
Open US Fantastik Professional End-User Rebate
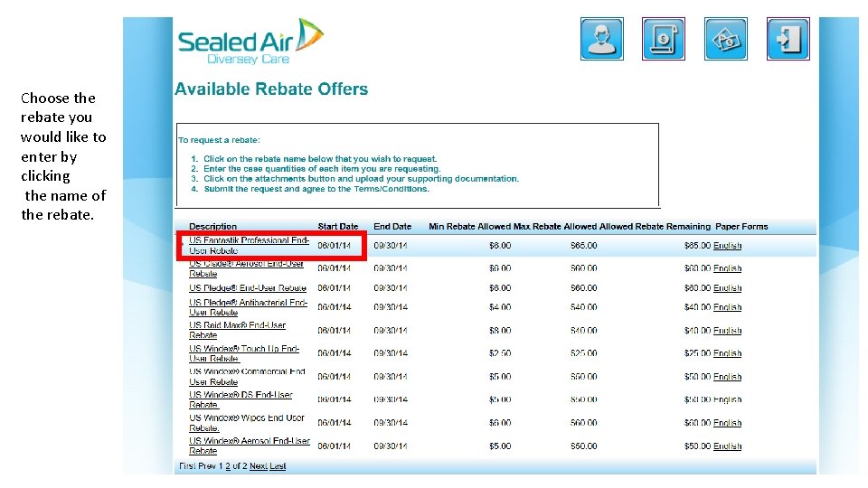(250, 245)
